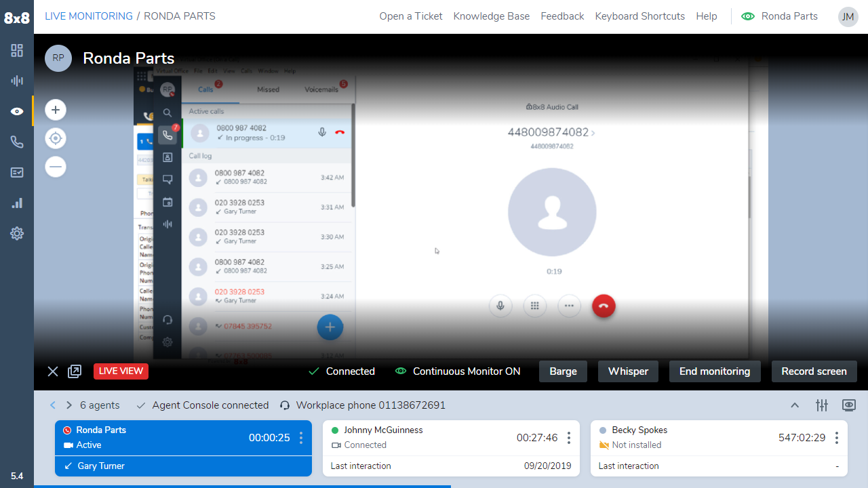Screen dimensions: 868x488
Task: Open a Ticket link in header
Action: pyautogui.click(x=411, y=16)
